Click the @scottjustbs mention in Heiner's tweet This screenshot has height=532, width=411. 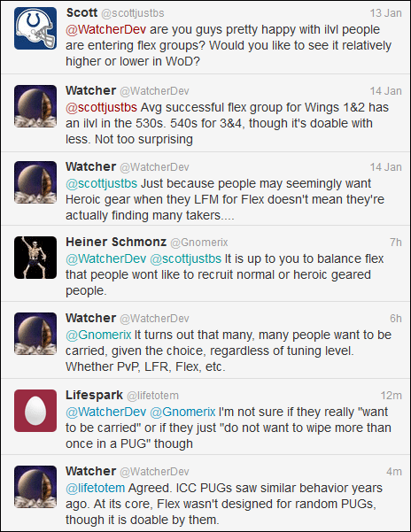pyautogui.click(x=186, y=258)
